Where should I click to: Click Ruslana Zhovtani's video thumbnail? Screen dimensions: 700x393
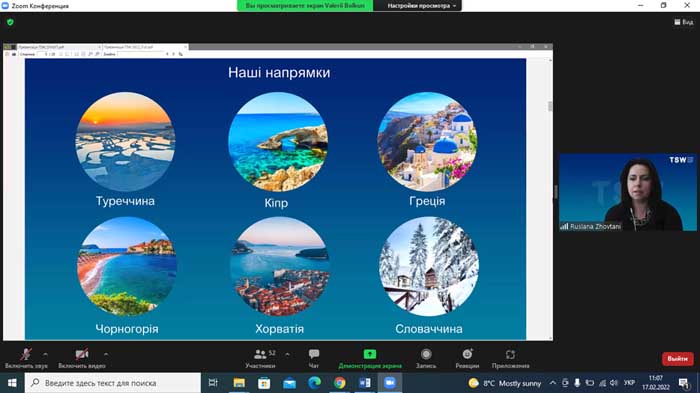point(627,192)
